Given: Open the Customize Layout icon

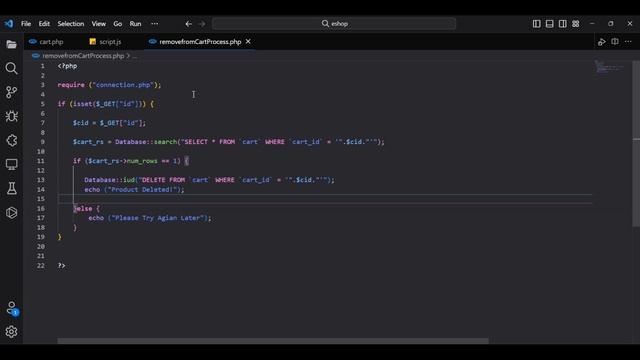Looking at the screenshot, I should tap(576, 24).
